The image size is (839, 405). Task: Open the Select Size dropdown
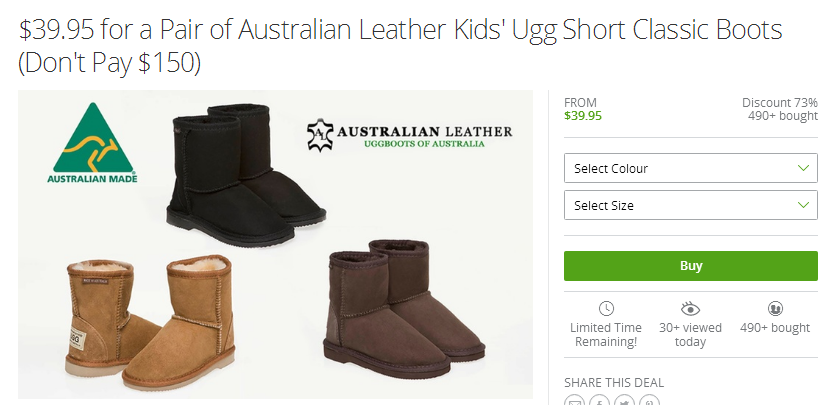(691, 205)
